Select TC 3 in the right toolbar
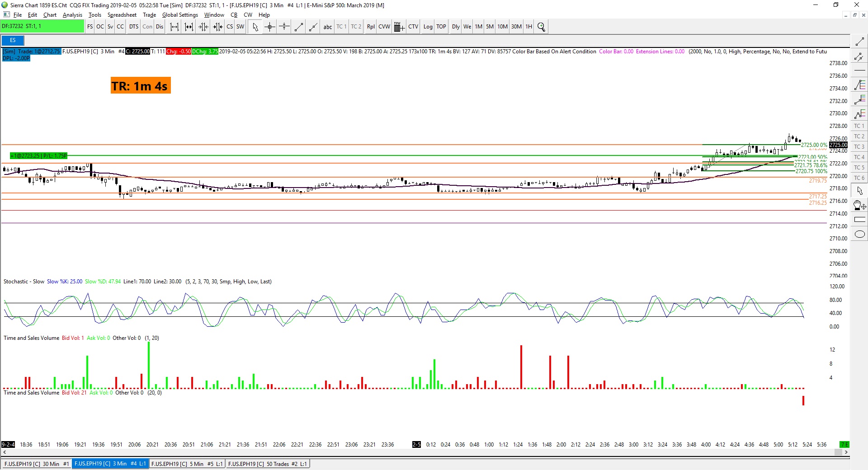This screenshot has width=868, height=470. coord(859,147)
